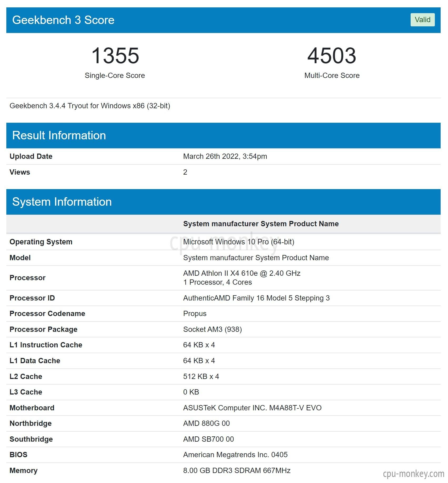Screen dimensions: 448x483
Task: Click the Upload Date label
Action: (x=31, y=156)
